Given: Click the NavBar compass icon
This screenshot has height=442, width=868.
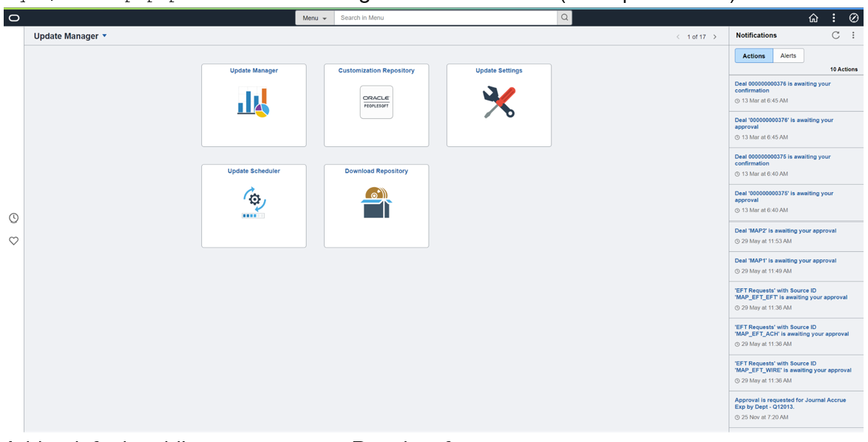Looking at the screenshot, I should 854,18.
